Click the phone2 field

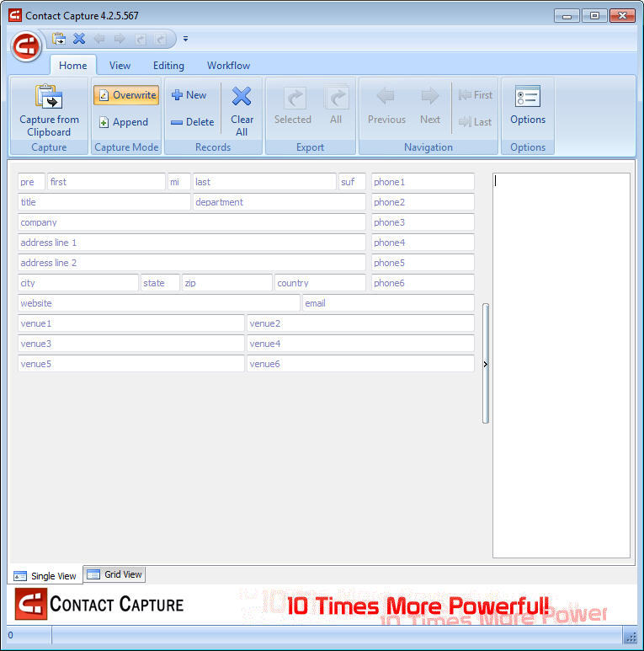[x=423, y=202]
